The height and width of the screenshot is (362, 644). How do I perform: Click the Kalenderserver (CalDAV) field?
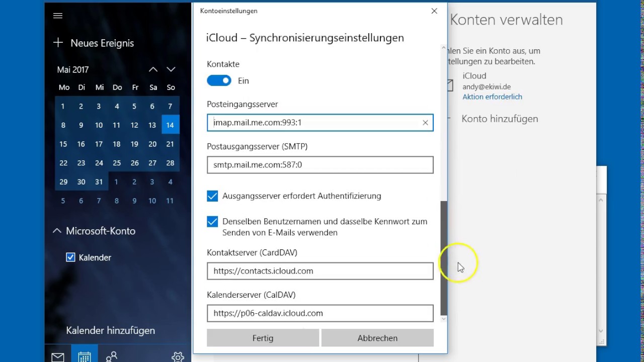pyautogui.click(x=320, y=313)
